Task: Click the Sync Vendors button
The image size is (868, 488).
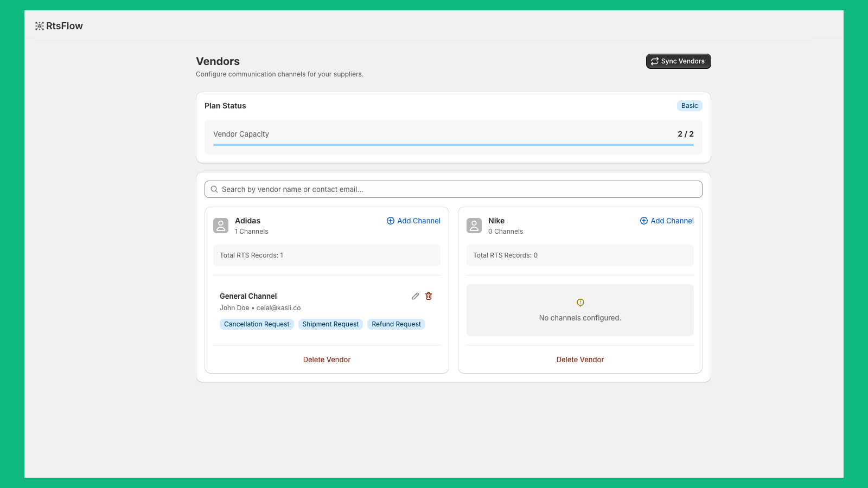Action: pos(678,61)
